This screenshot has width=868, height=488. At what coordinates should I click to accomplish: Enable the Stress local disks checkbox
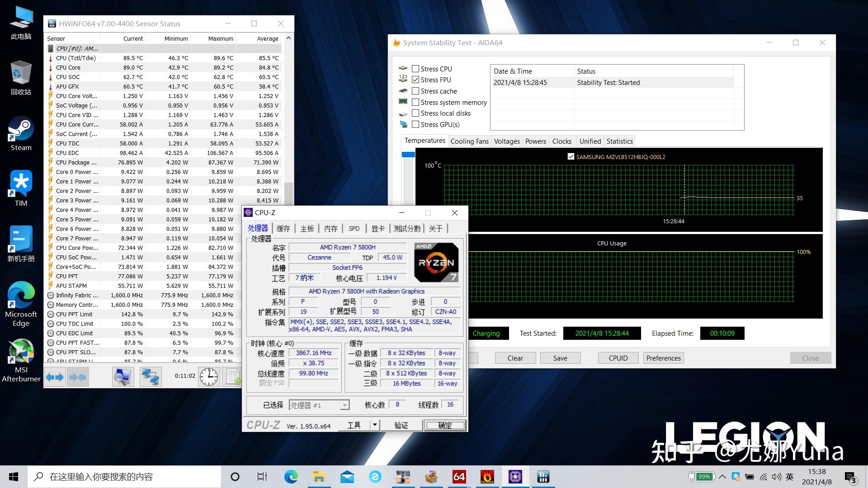(415, 113)
